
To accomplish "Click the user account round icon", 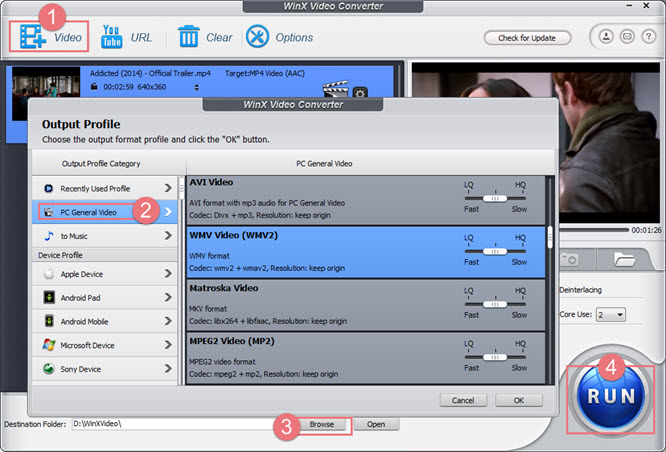I will click(x=606, y=37).
